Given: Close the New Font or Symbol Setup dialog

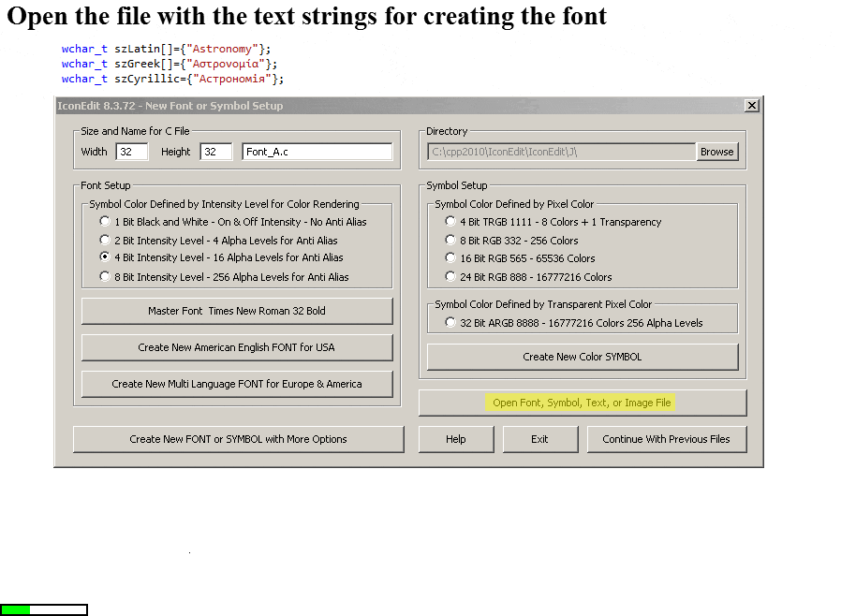Looking at the screenshot, I should click(x=752, y=106).
